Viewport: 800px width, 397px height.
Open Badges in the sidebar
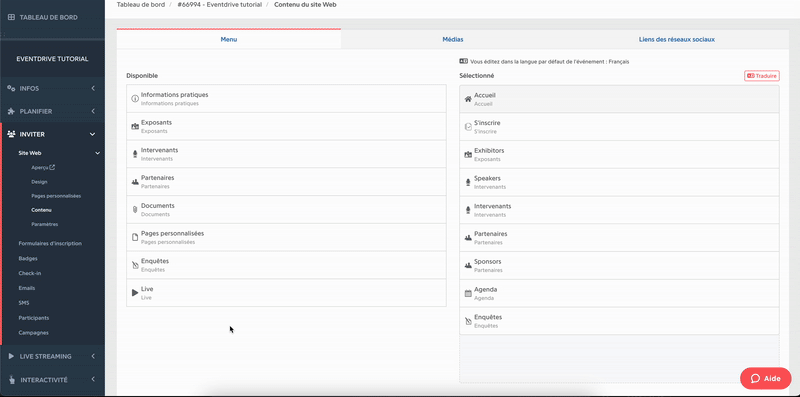[x=28, y=258]
